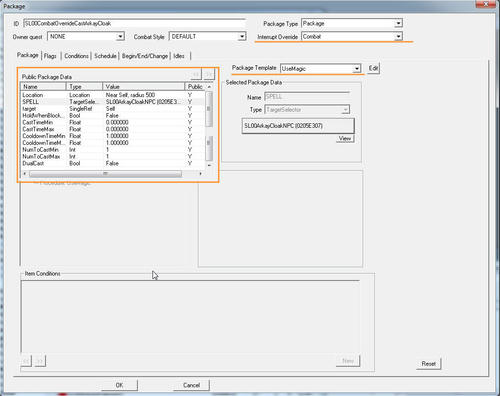This screenshot has width=500, height=396.
Task: Select the DualCast row in the data list
Action: (x=113, y=163)
